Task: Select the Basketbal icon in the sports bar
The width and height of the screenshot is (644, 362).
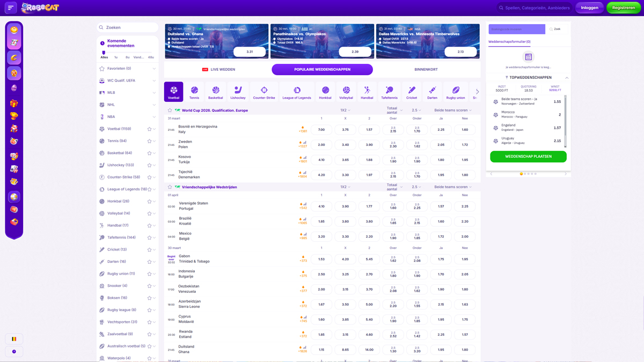Action: [216, 92]
